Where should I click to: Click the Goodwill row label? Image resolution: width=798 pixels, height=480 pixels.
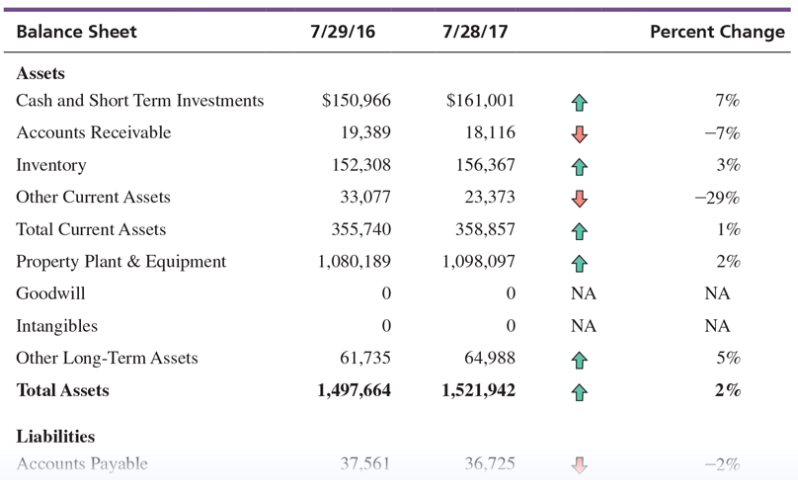click(x=50, y=294)
